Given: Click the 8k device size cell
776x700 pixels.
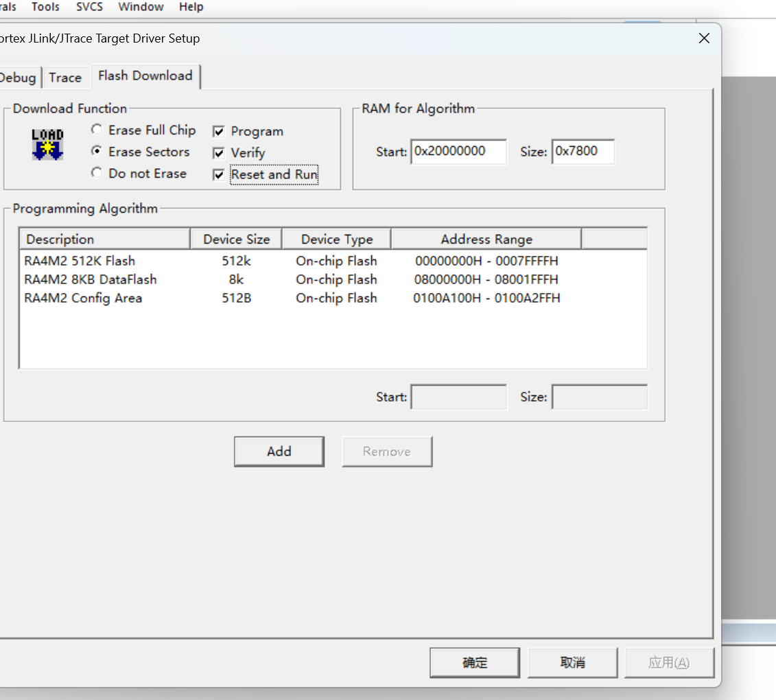Looking at the screenshot, I should click(236, 280).
